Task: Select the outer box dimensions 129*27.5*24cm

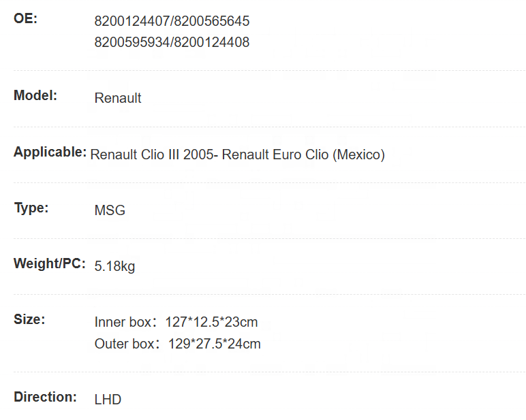Action: [x=214, y=344]
